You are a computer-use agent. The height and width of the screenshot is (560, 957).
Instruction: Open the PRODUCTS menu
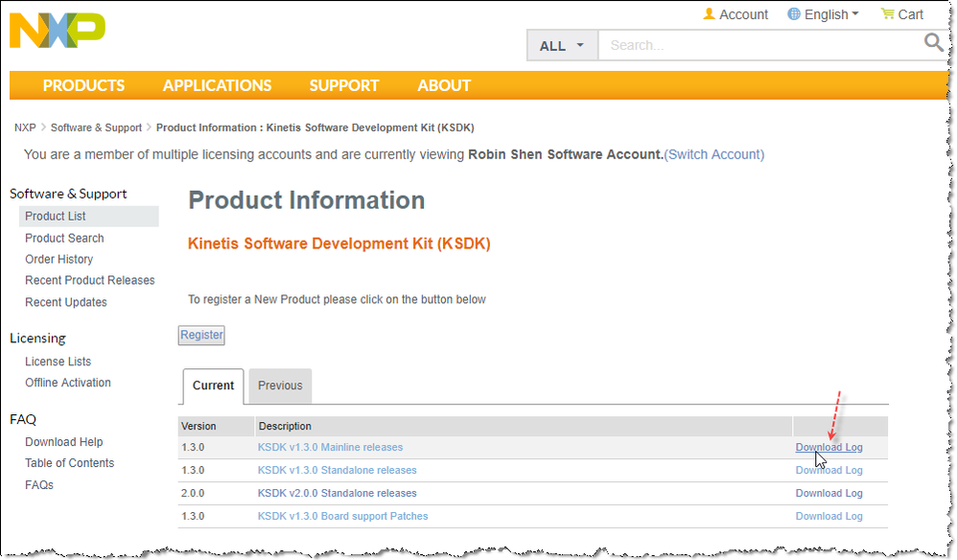[83, 85]
